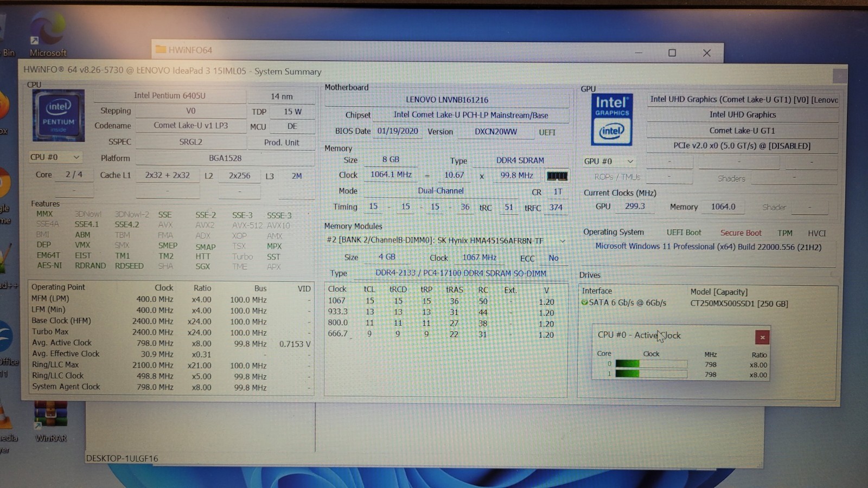Click the 933.3 memory timing row
The height and width of the screenshot is (488, 868).
click(x=445, y=312)
